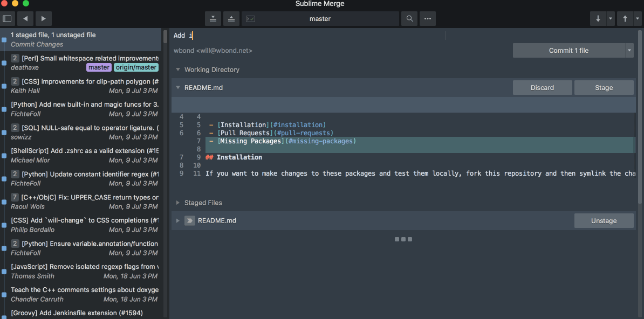Push commits with the up arrow
The width and height of the screenshot is (644, 319).
[x=625, y=18]
